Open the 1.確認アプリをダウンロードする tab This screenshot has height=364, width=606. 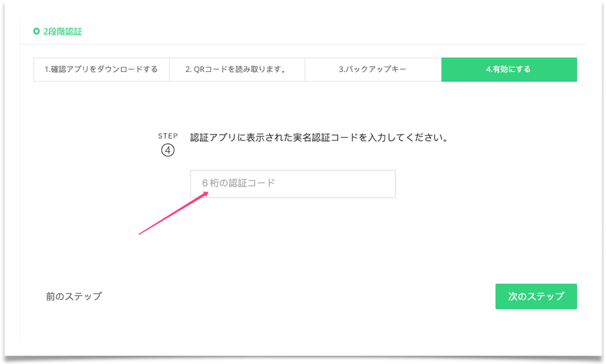[x=101, y=70]
